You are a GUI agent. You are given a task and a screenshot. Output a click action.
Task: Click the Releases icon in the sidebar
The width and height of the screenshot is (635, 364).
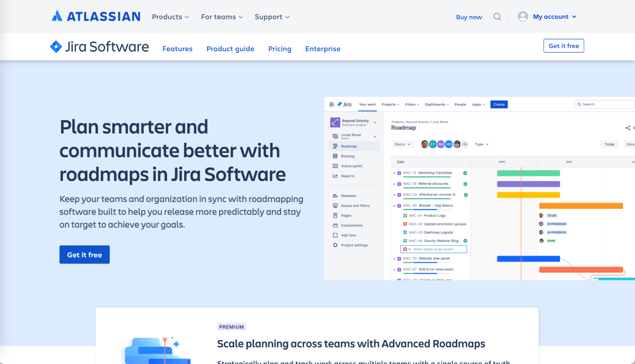[335, 195]
